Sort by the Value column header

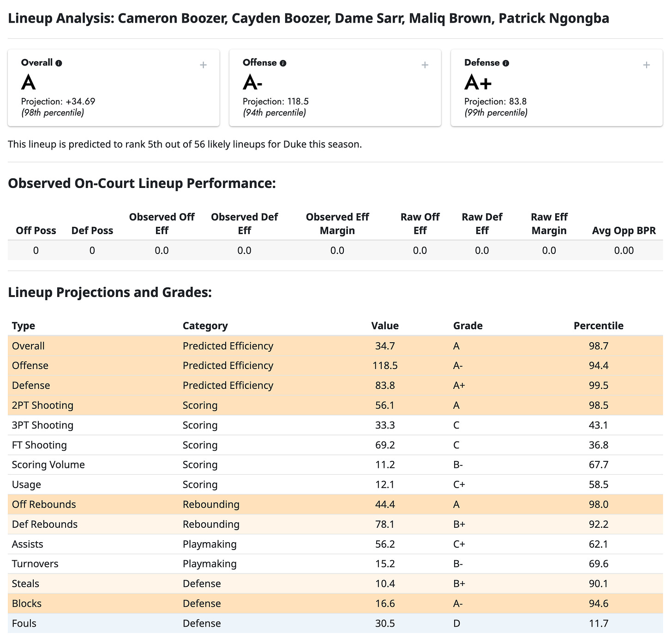coord(385,326)
